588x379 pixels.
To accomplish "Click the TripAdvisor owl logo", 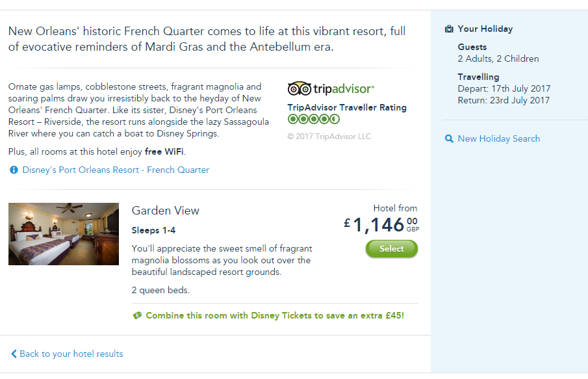I will click(x=299, y=88).
